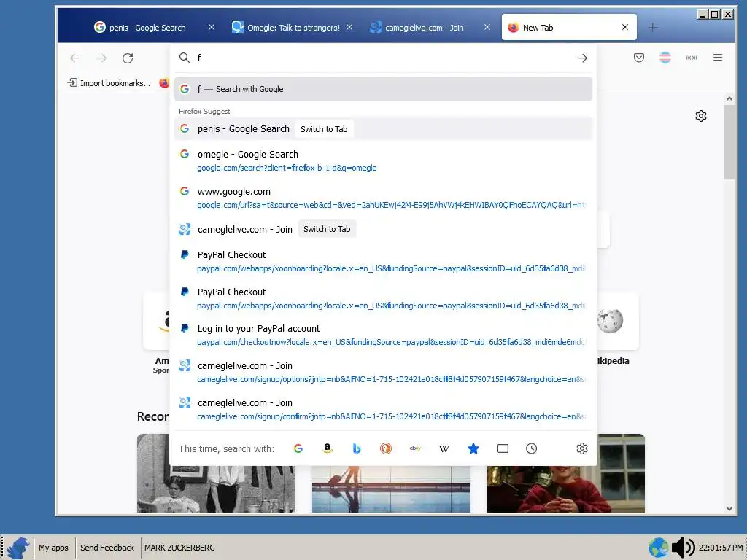The image size is (747, 560).
Task: Search this time with Wikipedia icon
Action: 444,448
